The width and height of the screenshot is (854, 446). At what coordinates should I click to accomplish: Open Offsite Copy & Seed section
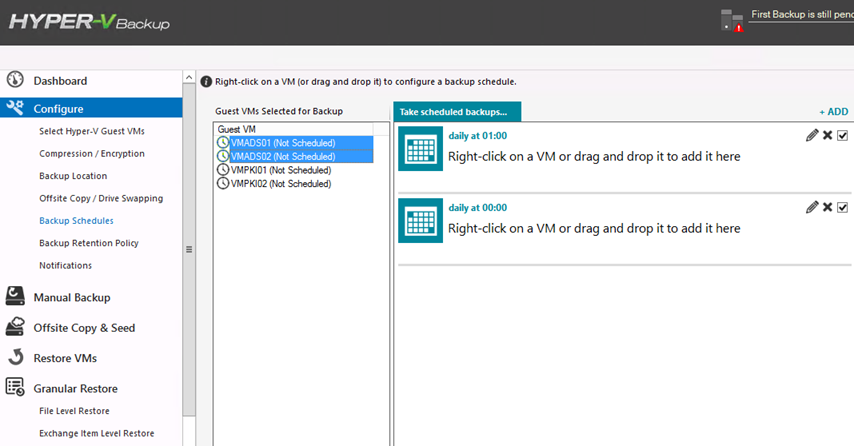(84, 328)
